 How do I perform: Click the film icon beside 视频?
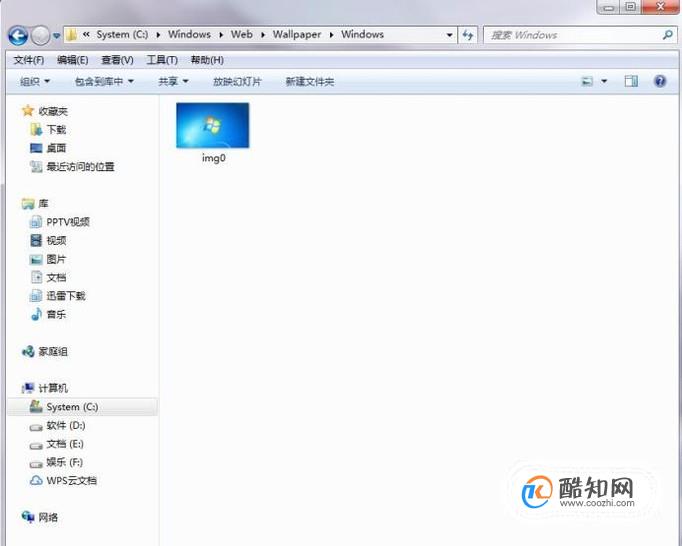[36, 240]
